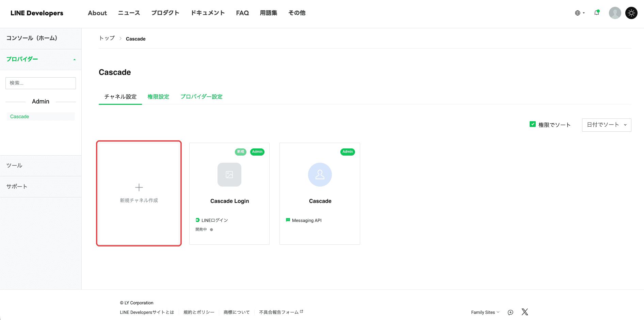Click the Cascade channel avatar icon
The width and height of the screenshot is (644, 320).
[x=320, y=175]
